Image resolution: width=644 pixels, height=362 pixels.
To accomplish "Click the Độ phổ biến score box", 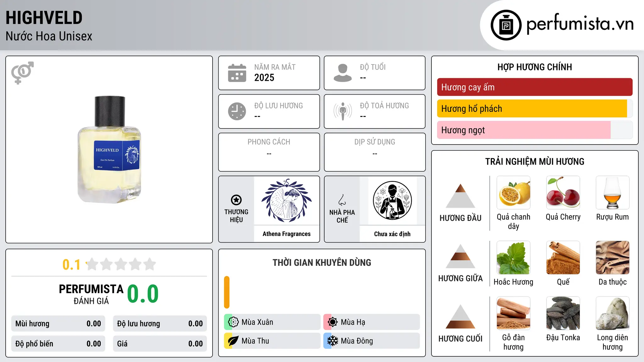I will (x=58, y=344).
